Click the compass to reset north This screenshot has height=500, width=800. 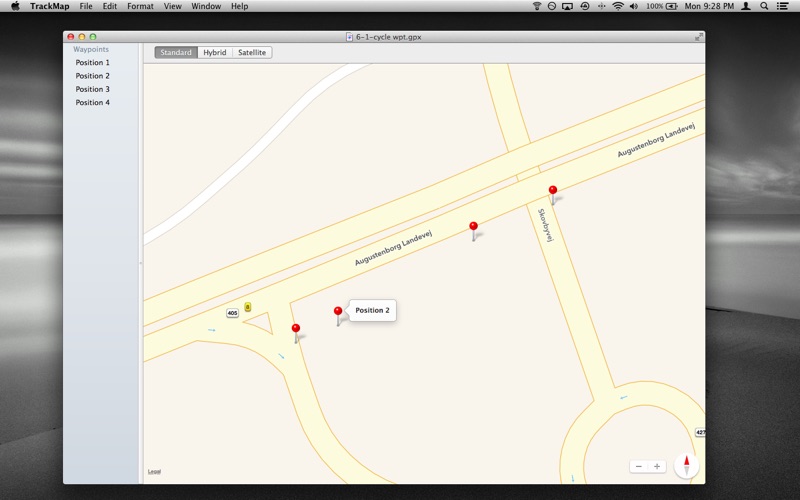coord(686,465)
